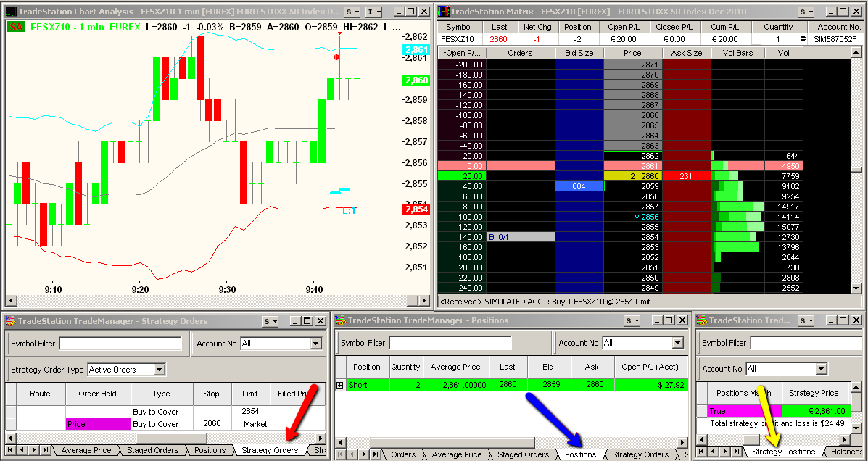This screenshot has width=868, height=461.
Task: Go to last tab in Strategy Orders window
Action: pyautogui.click(x=46, y=450)
